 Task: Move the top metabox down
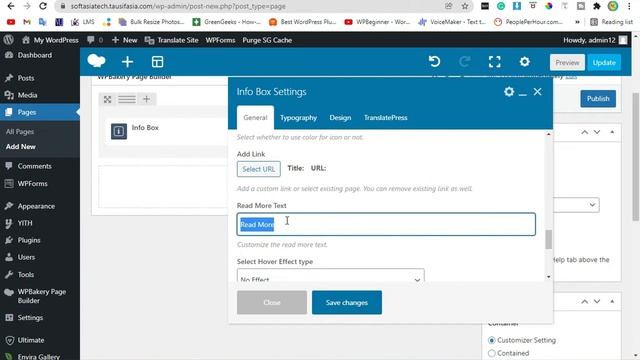pos(597,132)
